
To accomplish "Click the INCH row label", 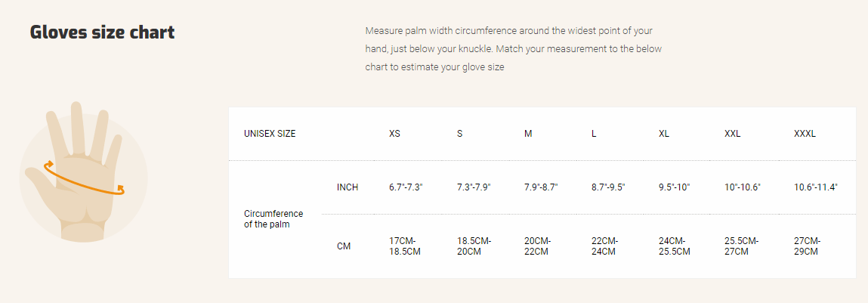I will tap(348, 187).
